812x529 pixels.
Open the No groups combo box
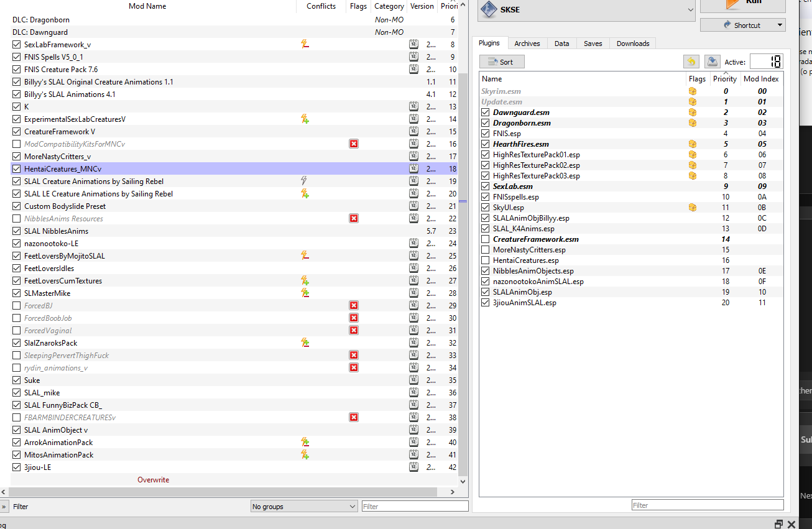[x=304, y=507]
